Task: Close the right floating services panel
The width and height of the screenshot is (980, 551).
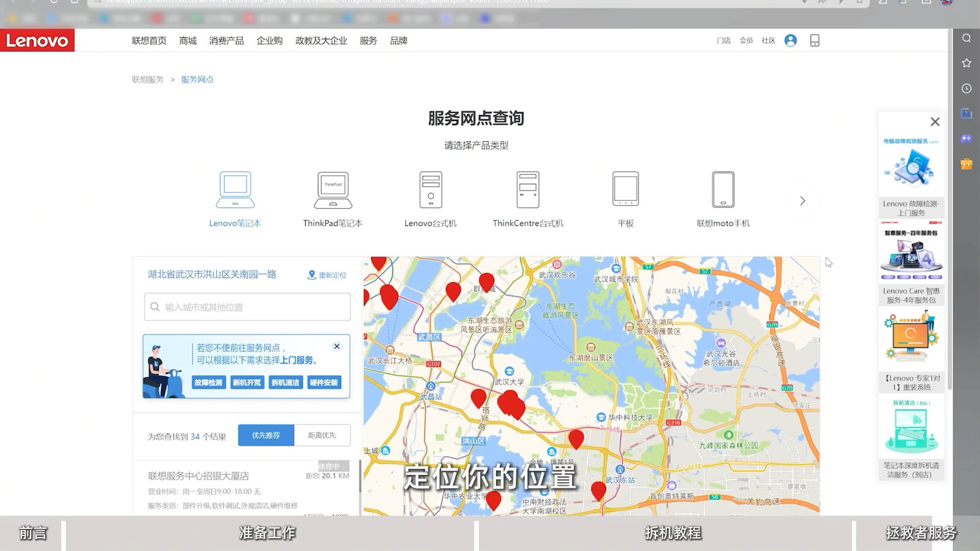Action: [x=935, y=122]
